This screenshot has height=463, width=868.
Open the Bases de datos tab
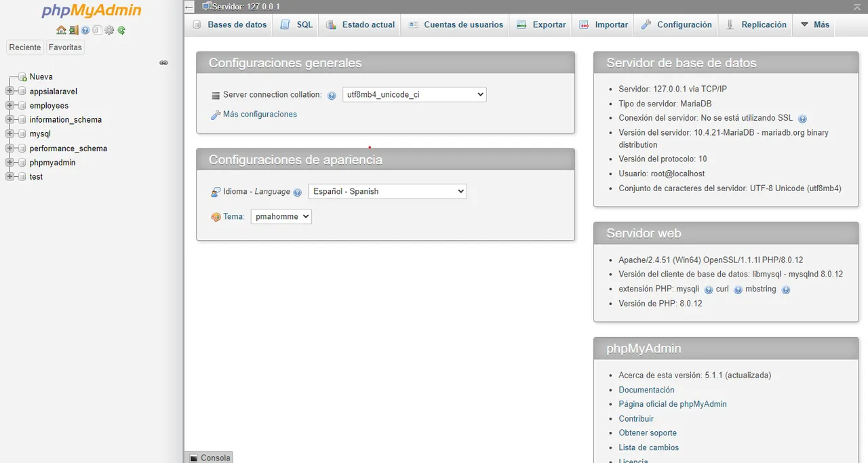pos(229,24)
